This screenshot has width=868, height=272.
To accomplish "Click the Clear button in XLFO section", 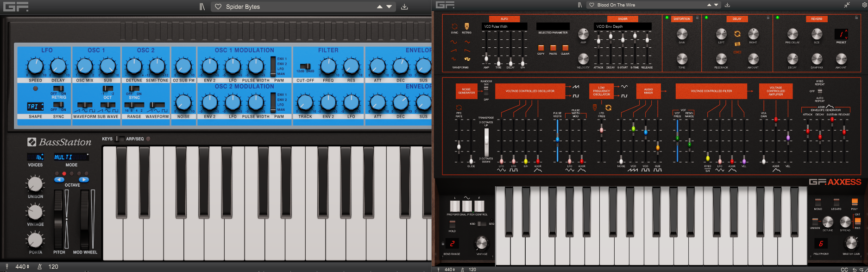I will (565, 48).
